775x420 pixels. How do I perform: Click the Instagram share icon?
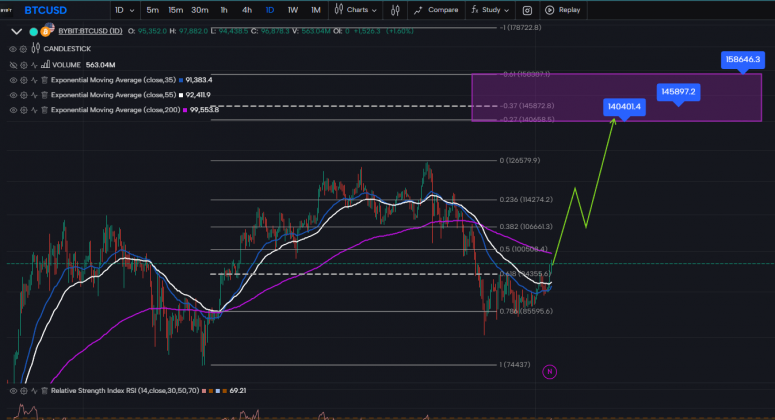click(527, 10)
